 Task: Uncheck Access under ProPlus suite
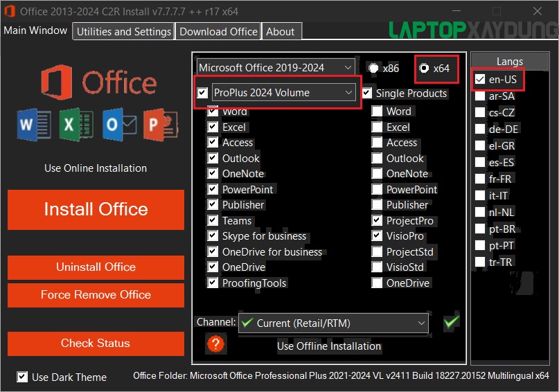(213, 143)
